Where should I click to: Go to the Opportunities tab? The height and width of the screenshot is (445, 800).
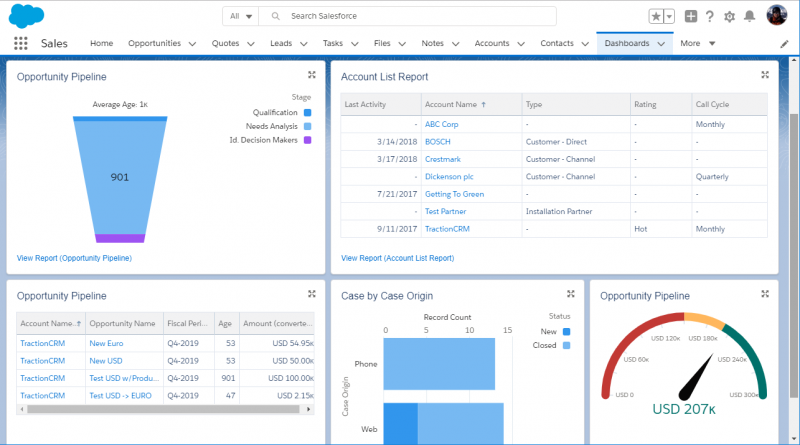[x=154, y=43]
